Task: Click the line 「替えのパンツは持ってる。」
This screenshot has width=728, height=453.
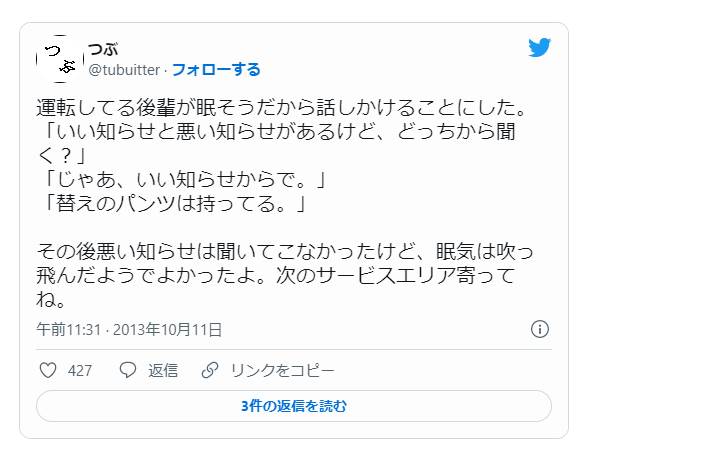Action: pyautogui.click(x=171, y=203)
